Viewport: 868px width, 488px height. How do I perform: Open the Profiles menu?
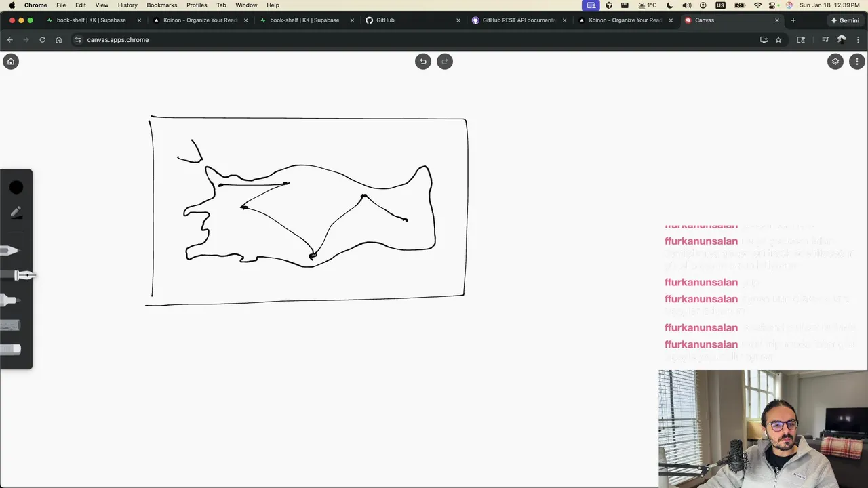pyautogui.click(x=197, y=5)
